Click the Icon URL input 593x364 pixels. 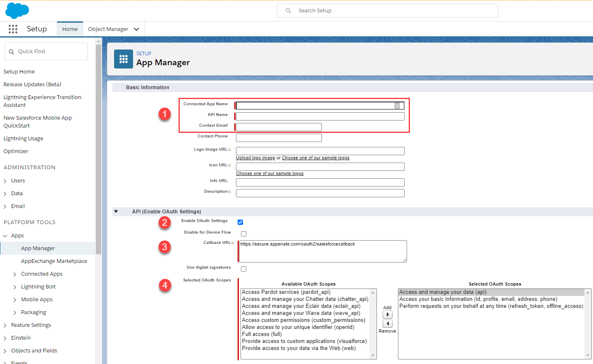(320, 167)
